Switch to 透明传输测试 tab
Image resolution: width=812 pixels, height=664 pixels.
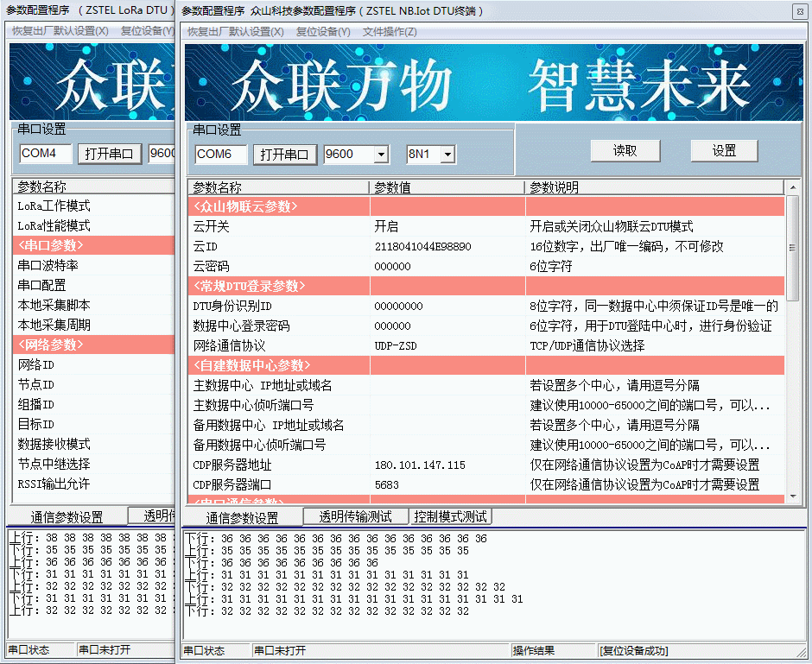pos(355,516)
